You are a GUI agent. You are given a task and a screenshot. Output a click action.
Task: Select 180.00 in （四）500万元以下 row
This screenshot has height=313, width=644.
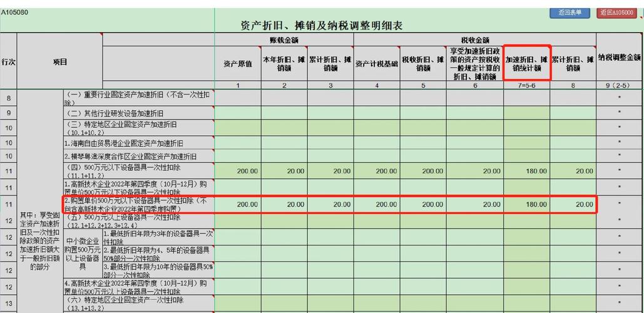tap(526, 171)
